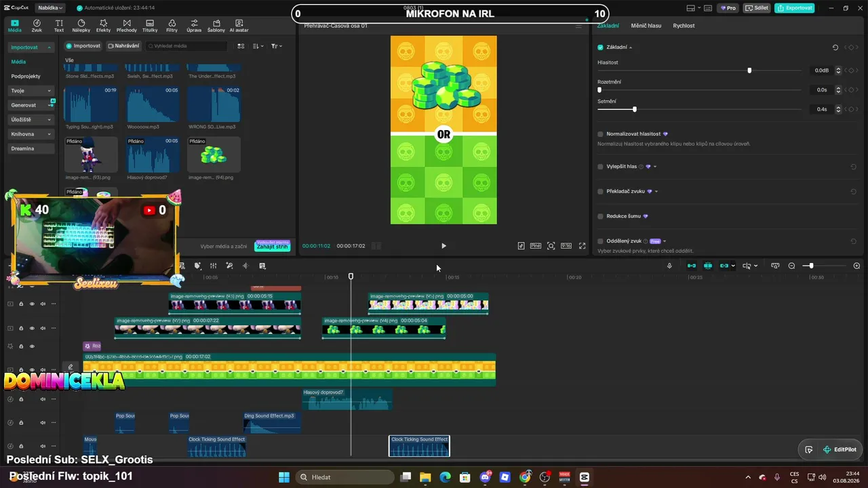
Task: Enable Překladač zvuku checkbox
Action: click(x=600, y=192)
